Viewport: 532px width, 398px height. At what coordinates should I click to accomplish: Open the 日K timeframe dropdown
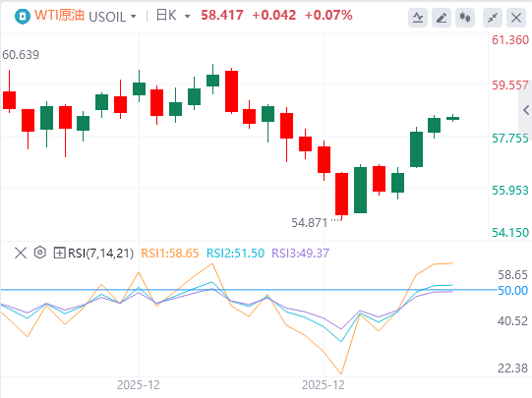(x=187, y=17)
